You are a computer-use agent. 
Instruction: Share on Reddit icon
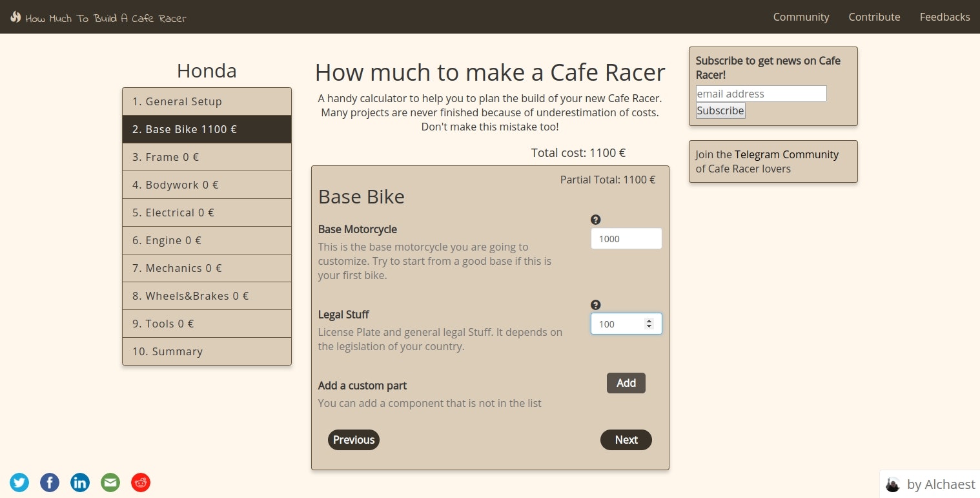141,482
